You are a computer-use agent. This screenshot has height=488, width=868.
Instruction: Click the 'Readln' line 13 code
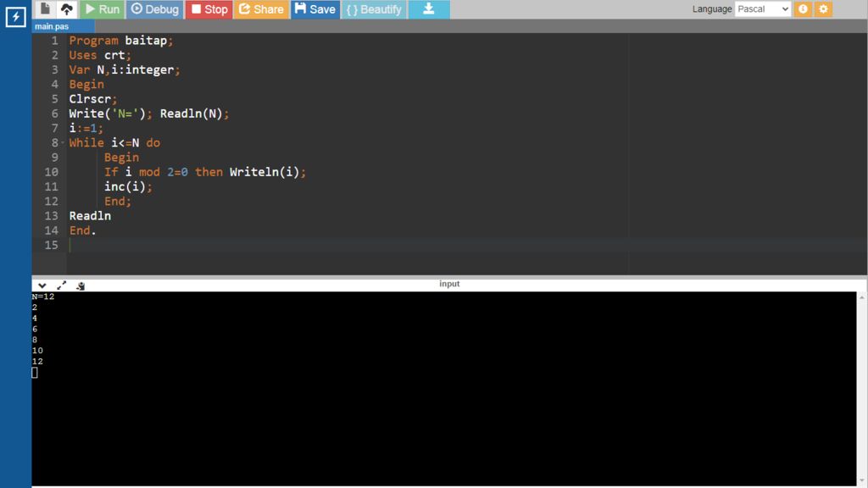pyautogui.click(x=90, y=216)
